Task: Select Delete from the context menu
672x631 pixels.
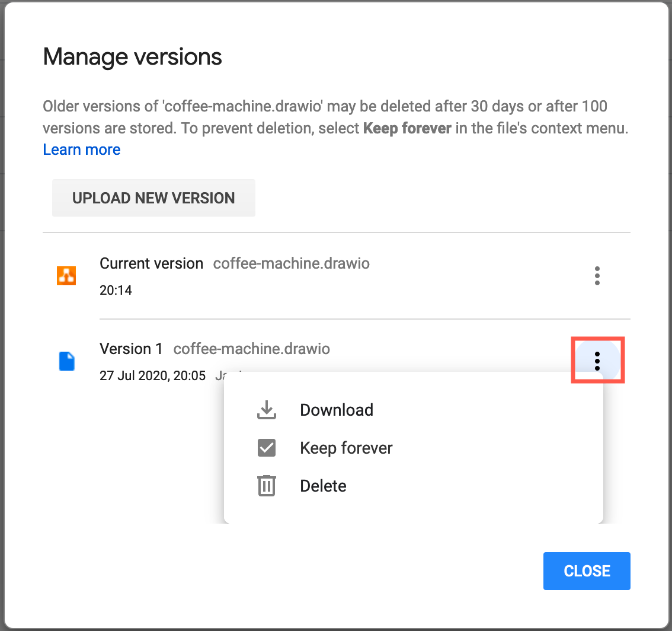Action: tap(323, 485)
